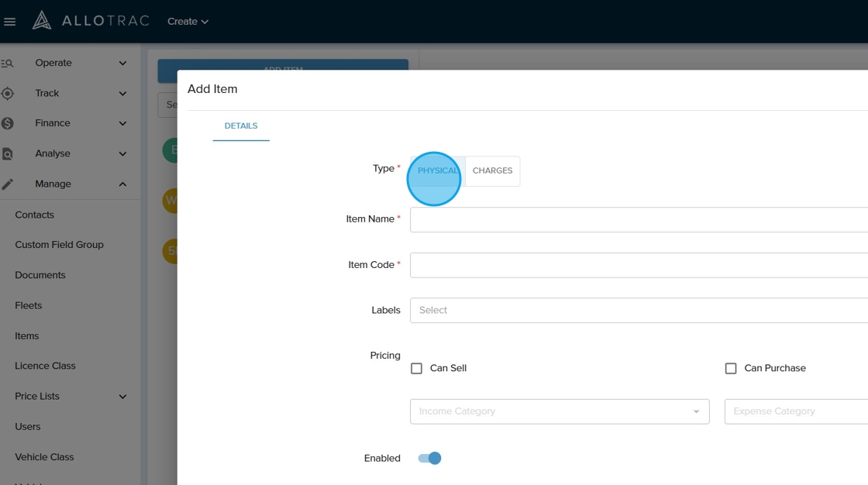
Task: Collapse the Manage section
Action: click(x=122, y=184)
